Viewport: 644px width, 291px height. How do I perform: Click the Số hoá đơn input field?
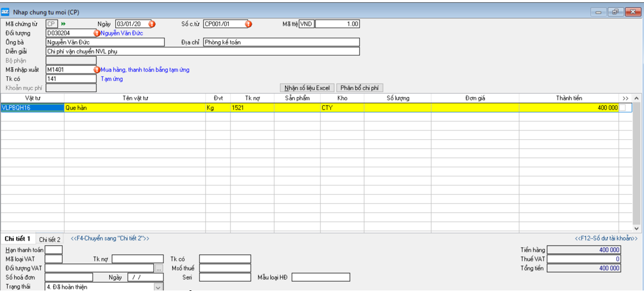click(69, 277)
